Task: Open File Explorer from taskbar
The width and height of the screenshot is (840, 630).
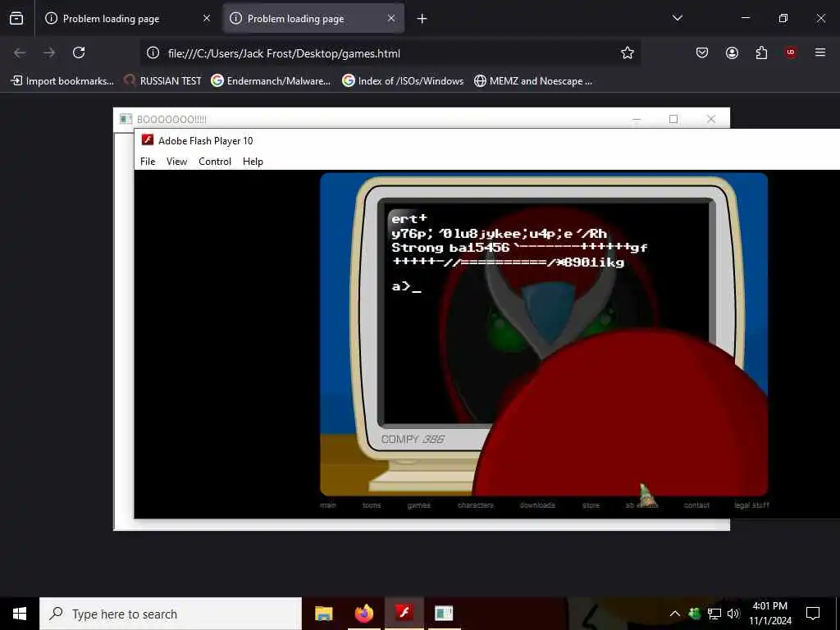Action: (323, 614)
